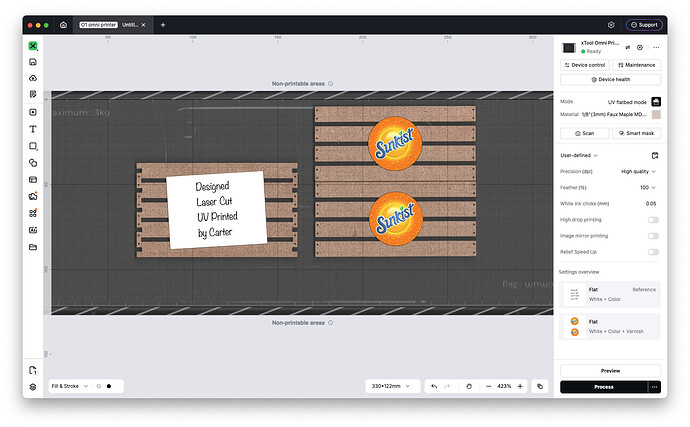Click the save project icon in sidebar

33,62
